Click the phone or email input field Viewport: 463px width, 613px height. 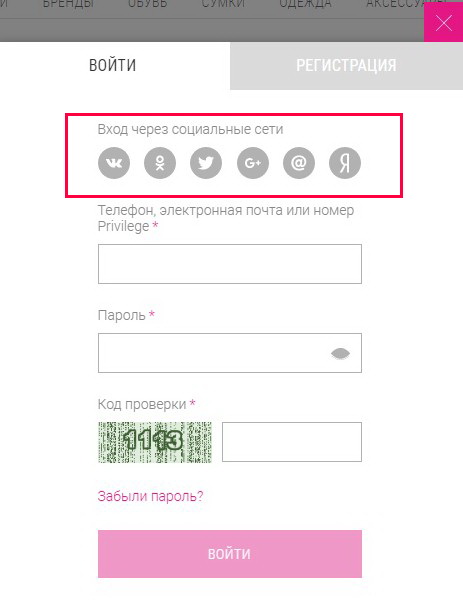pyautogui.click(x=230, y=264)
